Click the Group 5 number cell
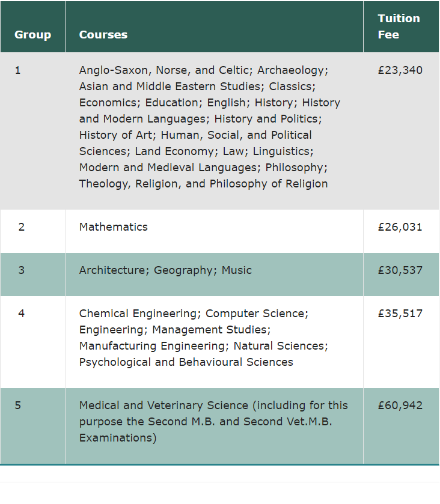The height and width of the screenshot is (504, 440). [18, 405]
